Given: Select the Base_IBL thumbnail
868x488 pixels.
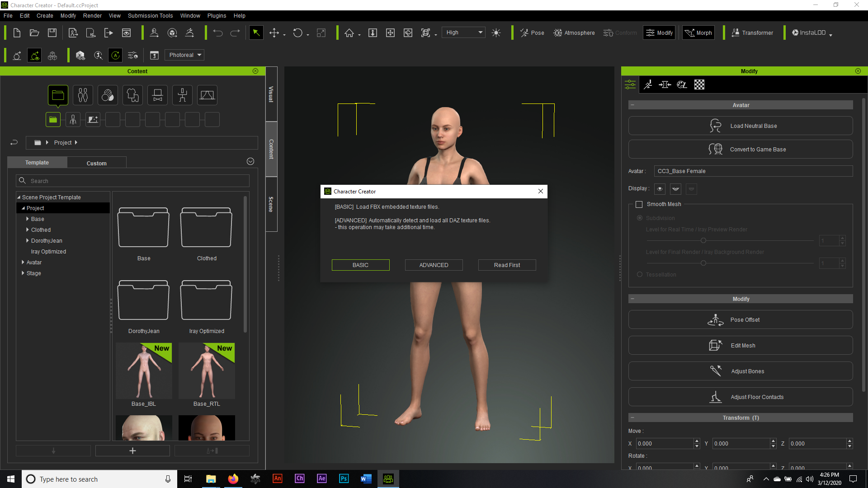Looking at the screenshot, I should (x=144, y=371).
